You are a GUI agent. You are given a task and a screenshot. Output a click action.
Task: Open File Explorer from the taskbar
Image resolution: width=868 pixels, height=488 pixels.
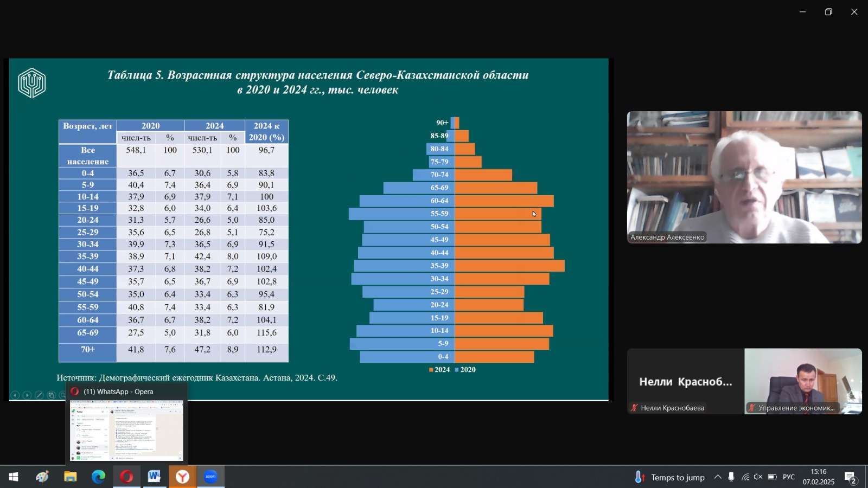coord(70,477)
